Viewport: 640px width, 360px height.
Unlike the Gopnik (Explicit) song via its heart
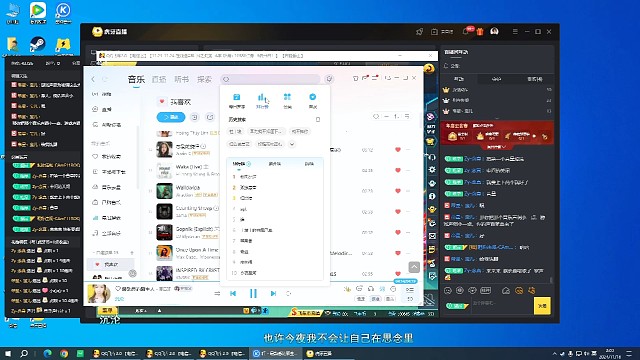[398, 232]
